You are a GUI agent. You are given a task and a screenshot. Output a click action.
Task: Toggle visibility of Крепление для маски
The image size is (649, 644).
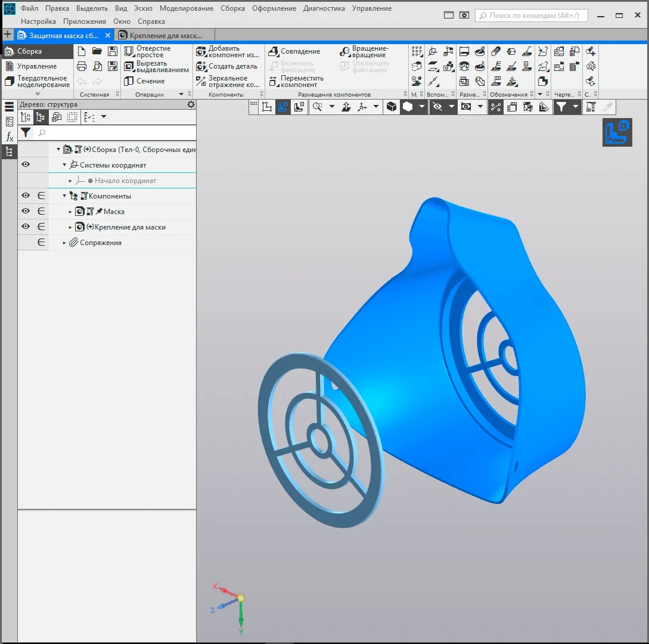(x=26, y=227)
